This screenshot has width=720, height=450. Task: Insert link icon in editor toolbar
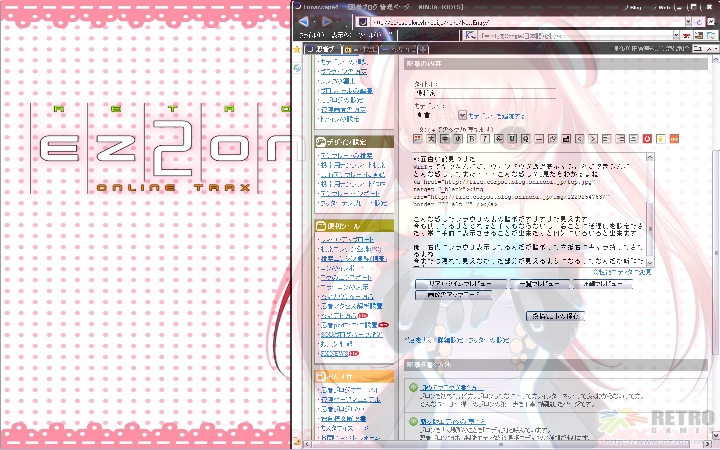553,138
